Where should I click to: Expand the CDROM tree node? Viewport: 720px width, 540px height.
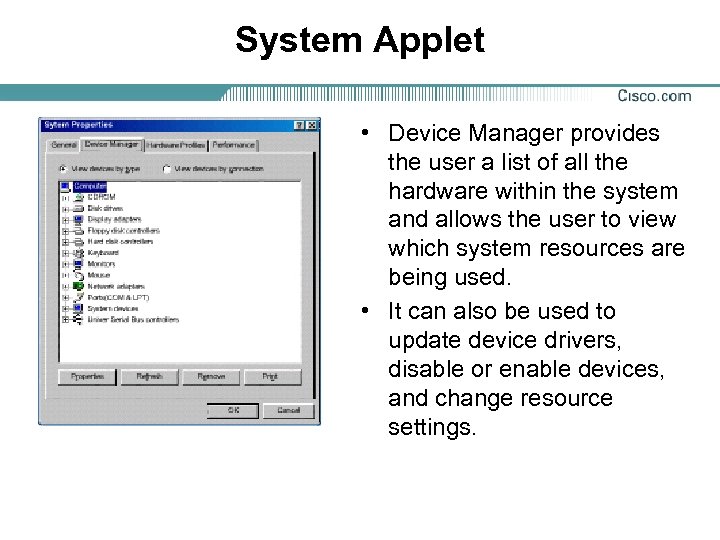(x=66, y=198)
